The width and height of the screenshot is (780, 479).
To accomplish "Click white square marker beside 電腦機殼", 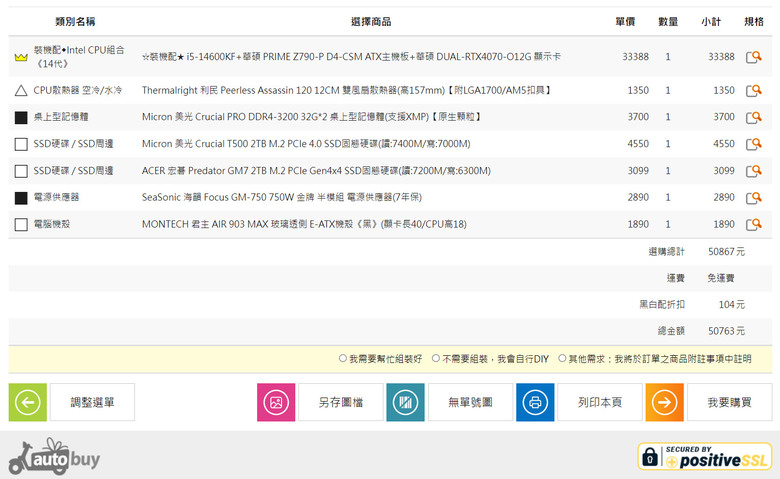I will (21, 225).
